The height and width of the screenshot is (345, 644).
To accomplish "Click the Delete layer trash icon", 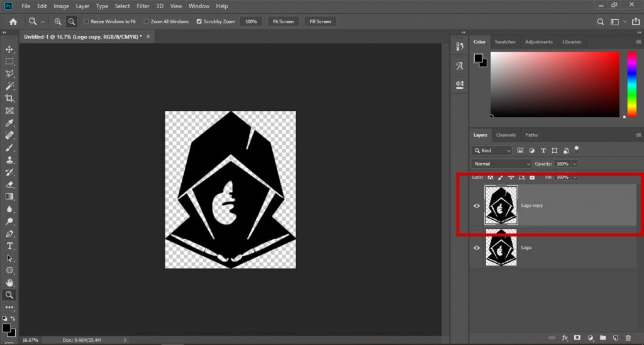I will 628,337.
